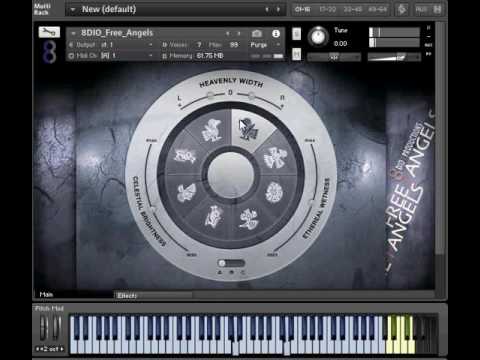This screenshot has width=480, height=360.
Task: Load previous multi beside New (default)
Action: click(267, 9)
